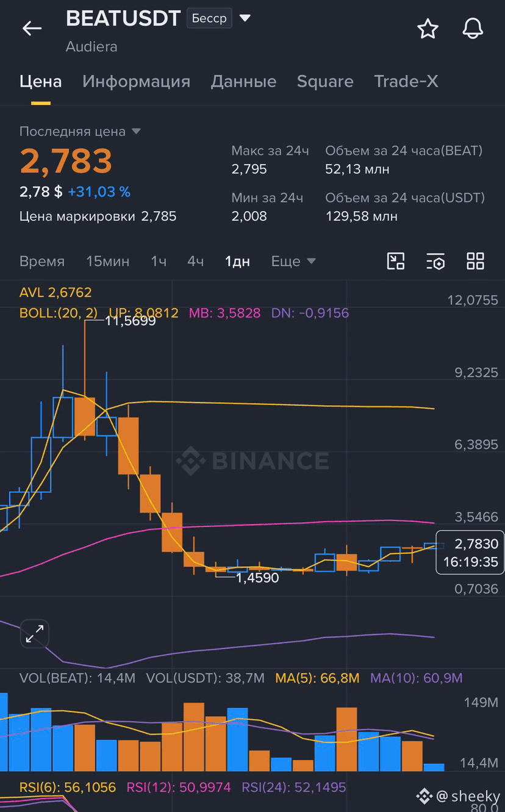Select the 1дн interval

coord(237,261)
